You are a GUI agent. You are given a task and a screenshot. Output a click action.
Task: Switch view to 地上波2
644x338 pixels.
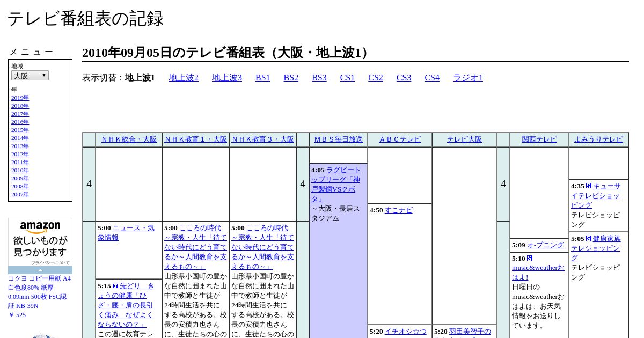point(184,78)
